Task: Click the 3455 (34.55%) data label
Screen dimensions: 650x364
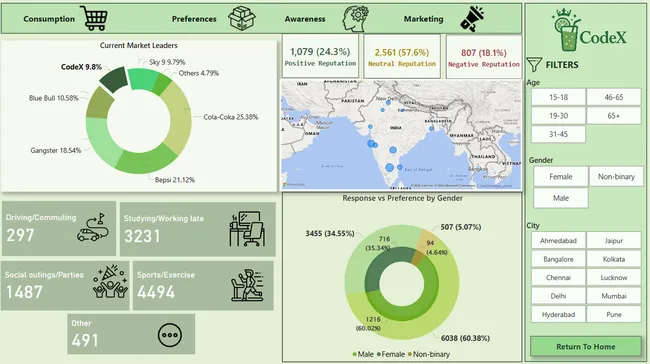Action: click(330, 233)
